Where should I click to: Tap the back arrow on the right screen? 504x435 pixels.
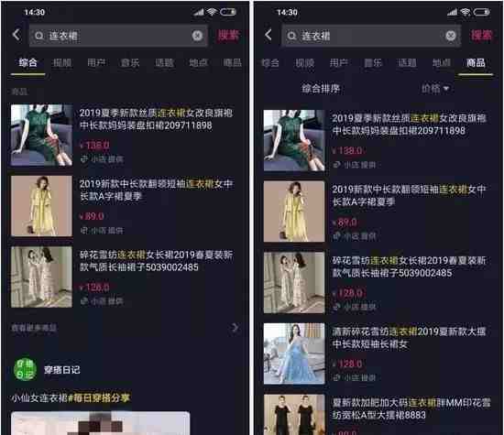[268, 35]
